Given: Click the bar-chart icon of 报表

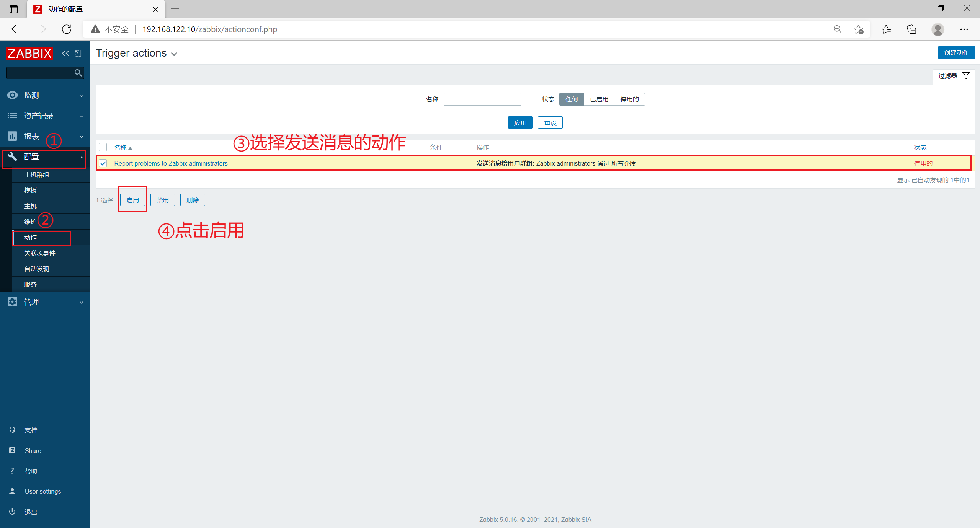Looking at the screenshot, I should 12,136.
